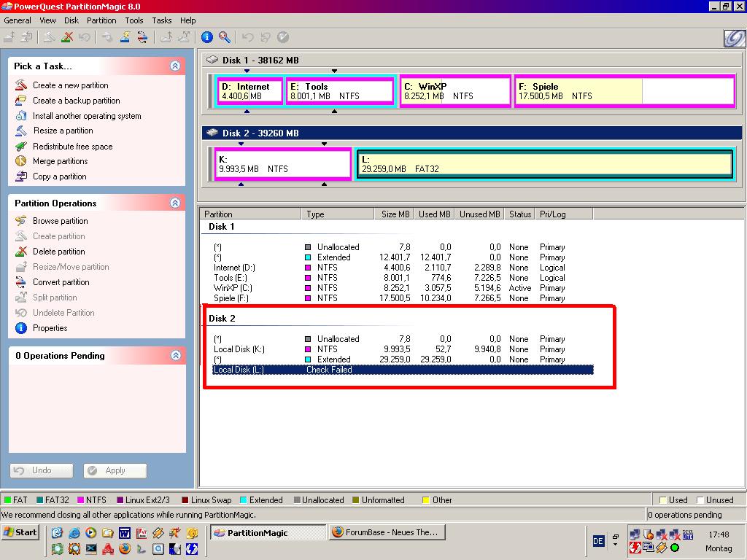Select the D: Internet partition in disk map

click(249, 91)
